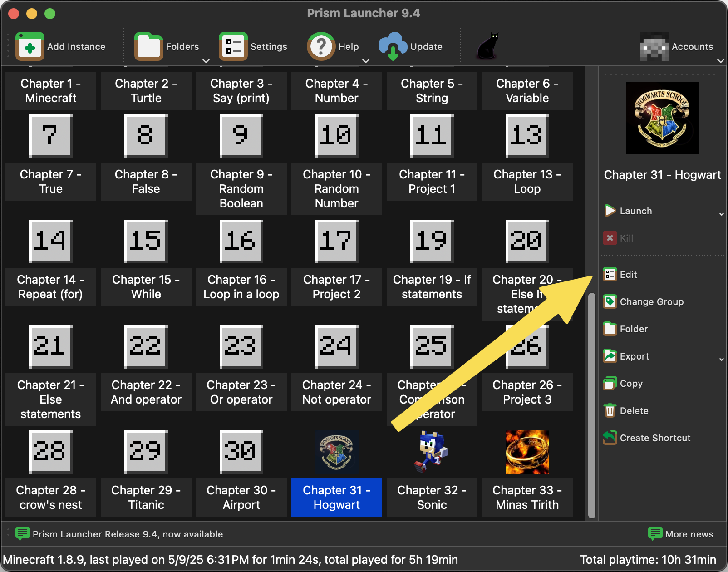Select the Chapter 32 - Sonic instance
728x572 pixels.
(x=432, y=473)
